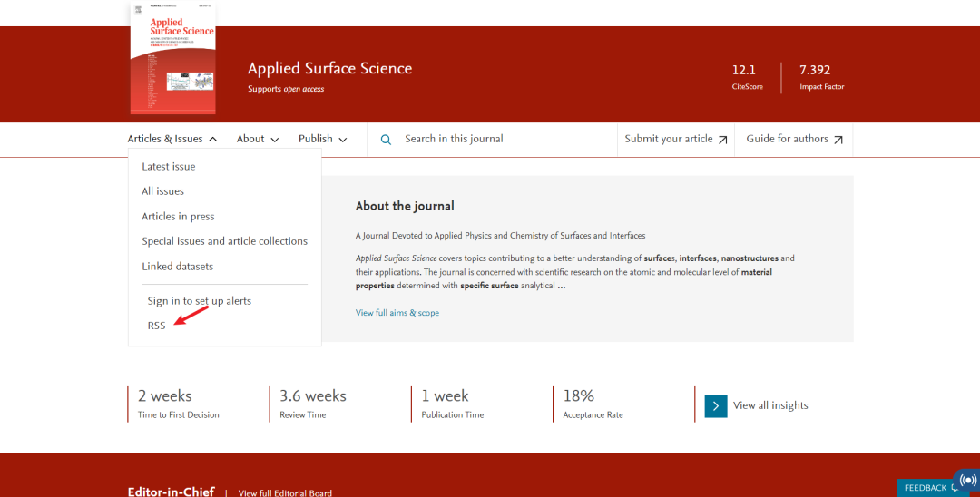The image size is (980, 497).
Task: Expand the About dropdown menu
Action: coord(258,139)
